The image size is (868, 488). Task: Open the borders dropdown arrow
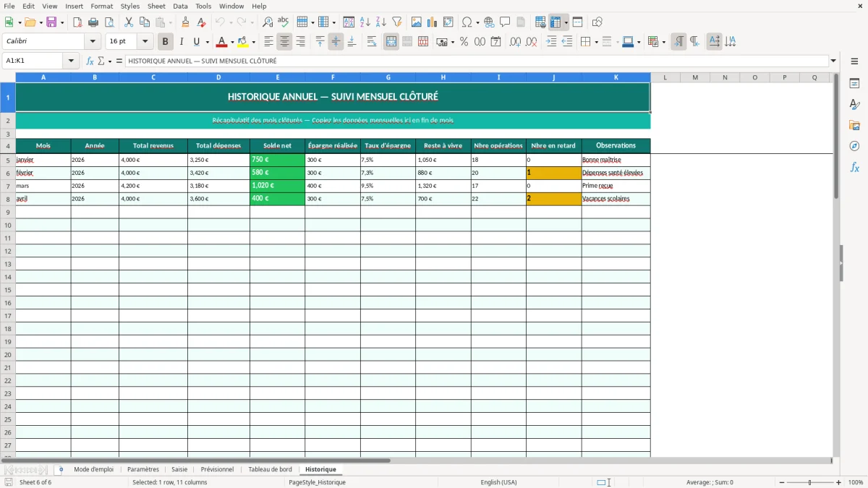pyautogui.click(x=596, y=42)
